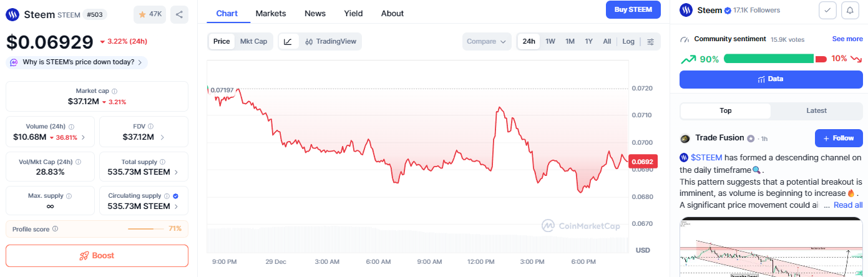Expand Total supply chevron

point(176,172)
